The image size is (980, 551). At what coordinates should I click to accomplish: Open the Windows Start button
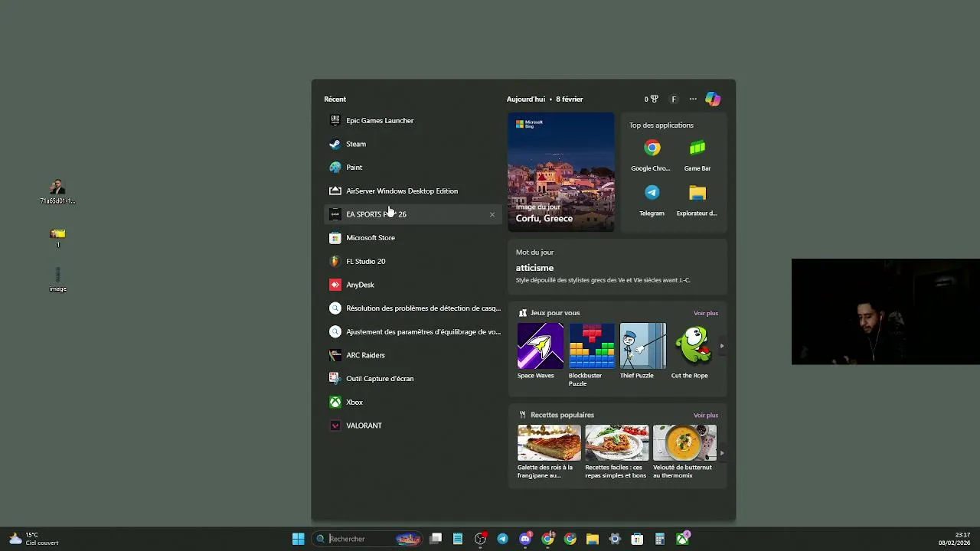298,539
